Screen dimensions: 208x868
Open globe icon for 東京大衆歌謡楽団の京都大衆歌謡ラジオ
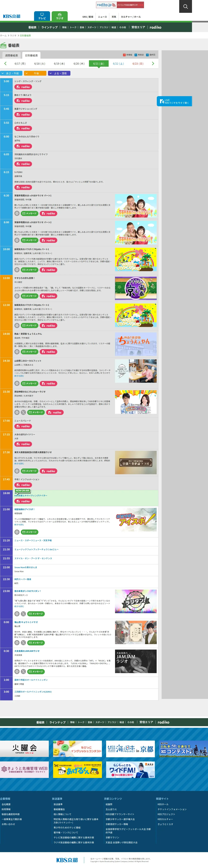point(17,471)
